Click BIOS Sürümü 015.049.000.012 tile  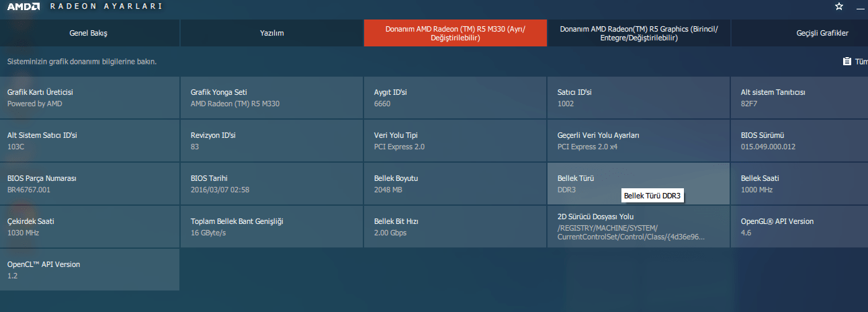799,141
